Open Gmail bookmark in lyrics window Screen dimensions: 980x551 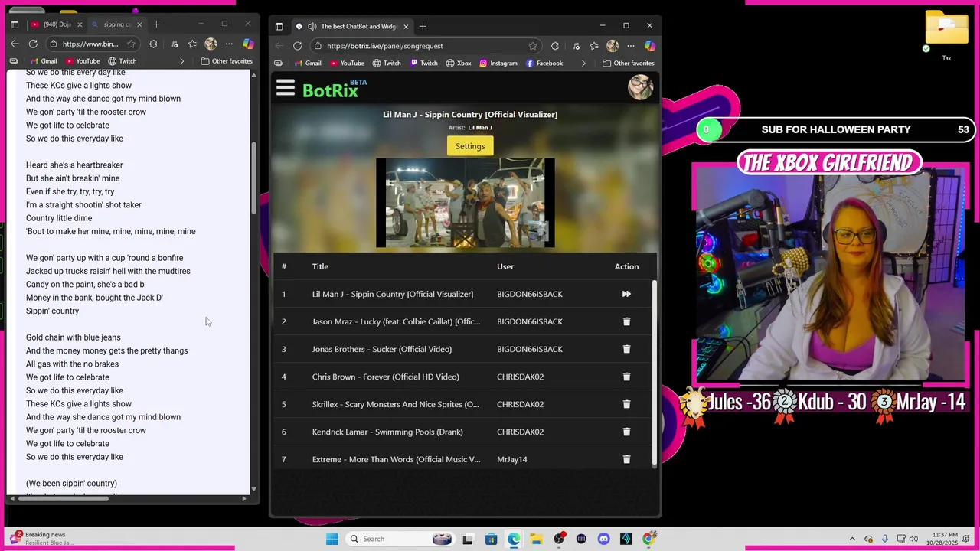coord(42,61)
